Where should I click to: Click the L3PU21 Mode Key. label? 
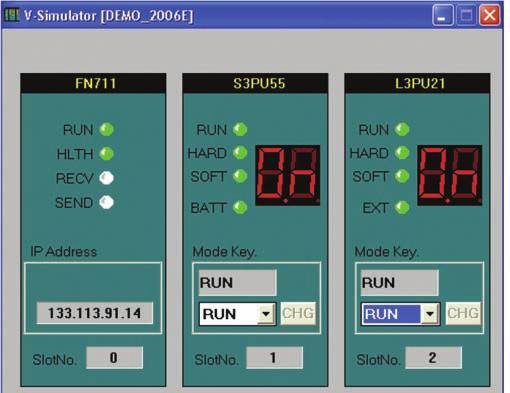386,252
